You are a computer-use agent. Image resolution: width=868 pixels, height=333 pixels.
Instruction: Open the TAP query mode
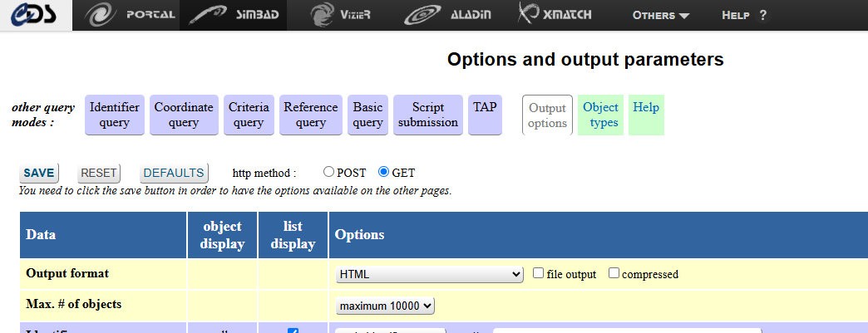485,115
